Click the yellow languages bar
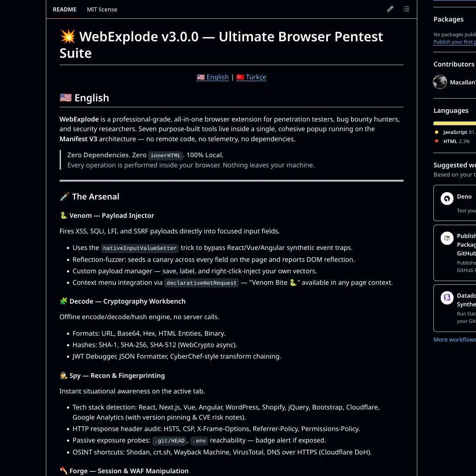This screenshot has height=476, width=476. (x=454, y=123)
